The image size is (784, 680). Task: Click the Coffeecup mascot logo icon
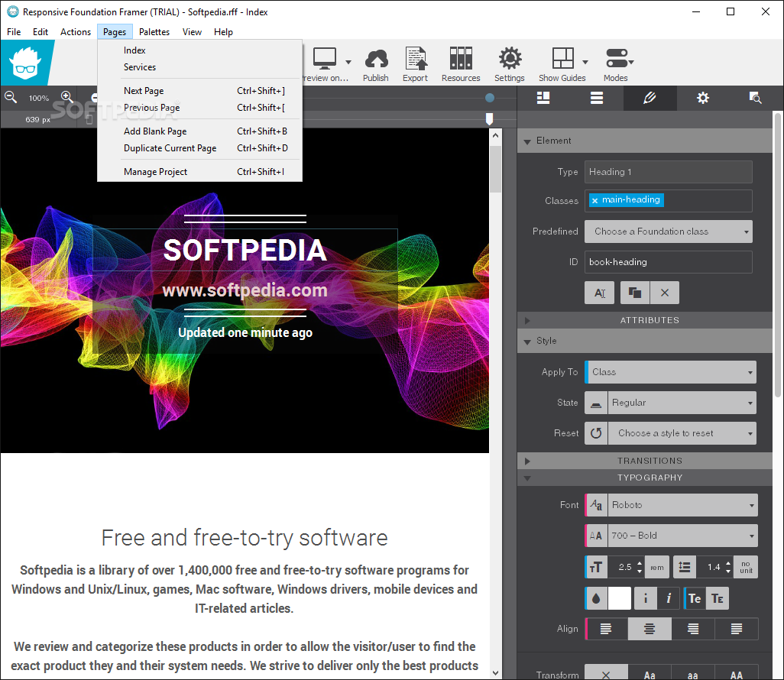pos(25,63)
